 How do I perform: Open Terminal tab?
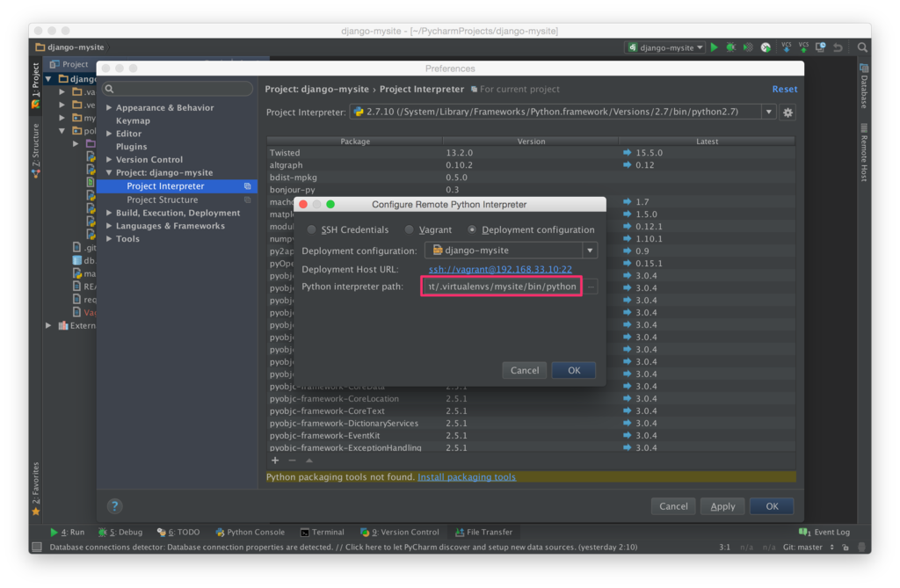[323, 533]
